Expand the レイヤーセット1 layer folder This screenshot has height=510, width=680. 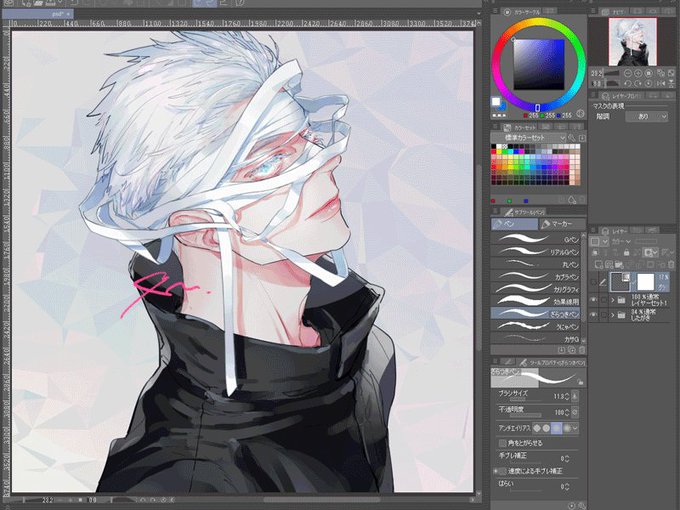(x=613, y=300)
